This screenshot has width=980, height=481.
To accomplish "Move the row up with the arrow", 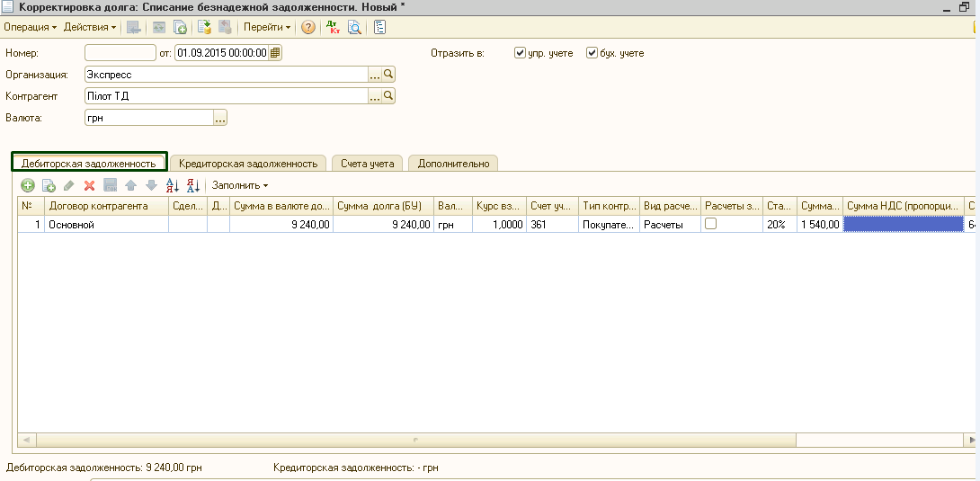I will (x=130, y=185).
